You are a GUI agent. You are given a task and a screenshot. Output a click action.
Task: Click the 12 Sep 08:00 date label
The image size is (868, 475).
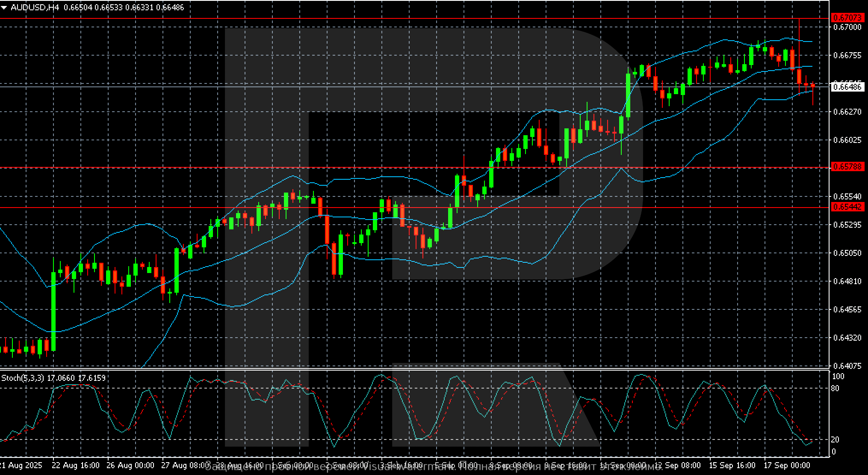tap(677, 465)
